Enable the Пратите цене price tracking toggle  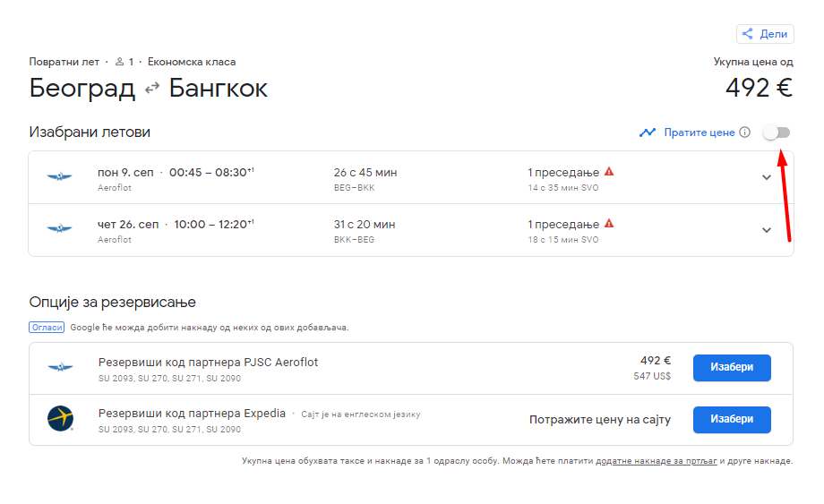coord(777,132)
